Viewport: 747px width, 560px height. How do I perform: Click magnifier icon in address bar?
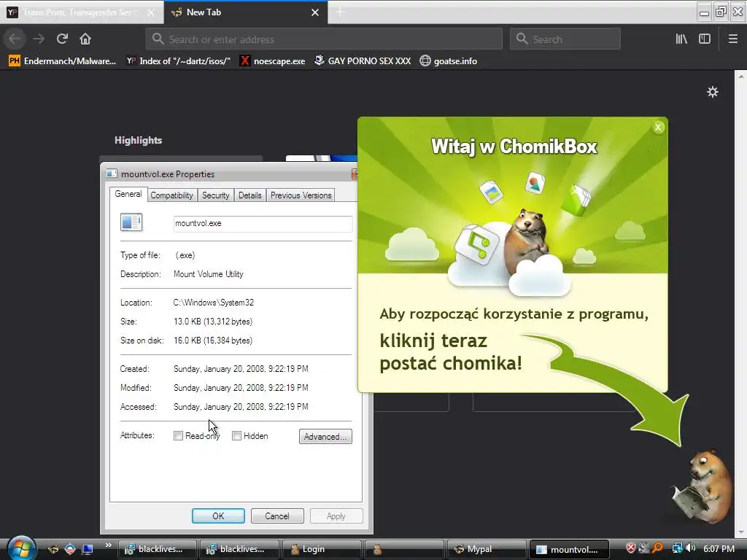tap(158, 39)
